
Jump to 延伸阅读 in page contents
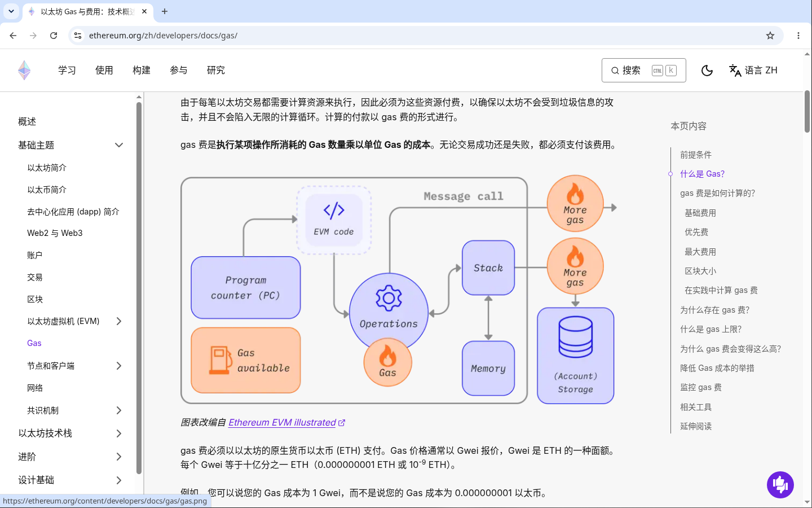pyautogui.click(x=696, y=426)
